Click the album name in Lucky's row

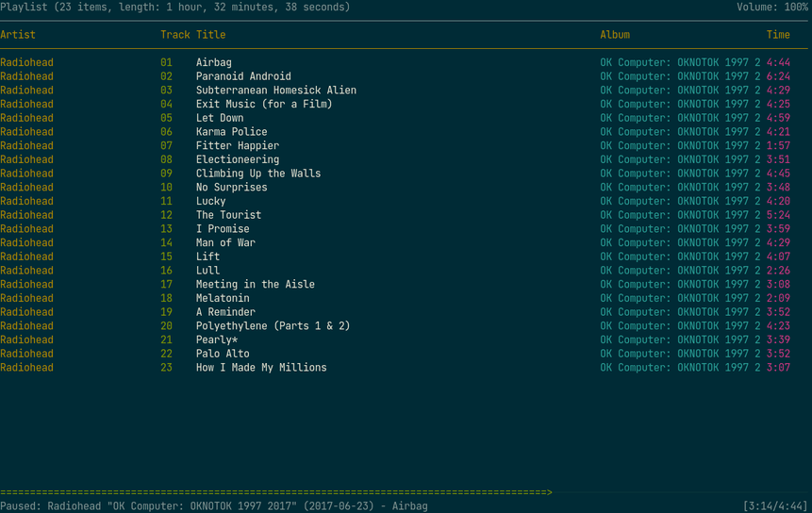coord(680,202)
